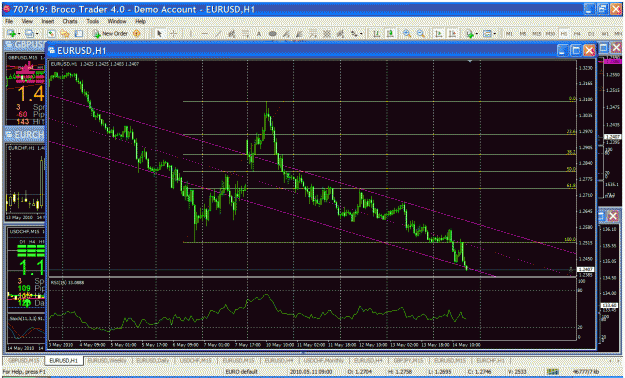The width and height of the screenshot is (625, 378).
Task: Expand the Profiles dropdown arrow
Action: tap(37, 34)
